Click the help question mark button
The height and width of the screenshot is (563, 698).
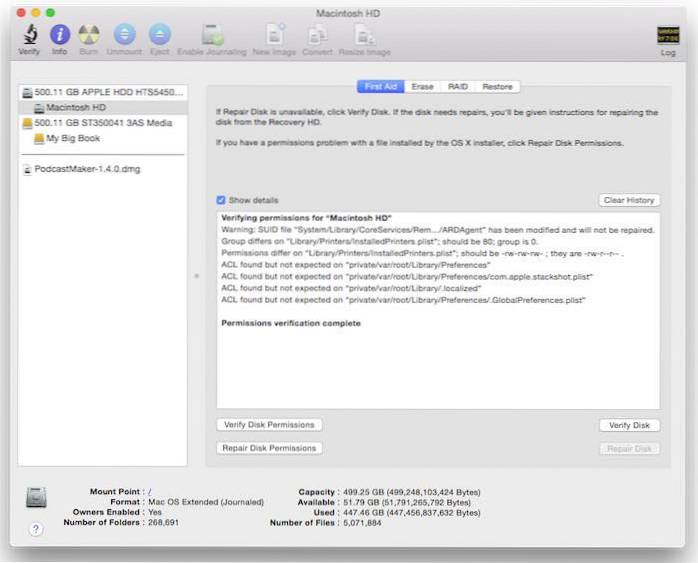[37, 529]
